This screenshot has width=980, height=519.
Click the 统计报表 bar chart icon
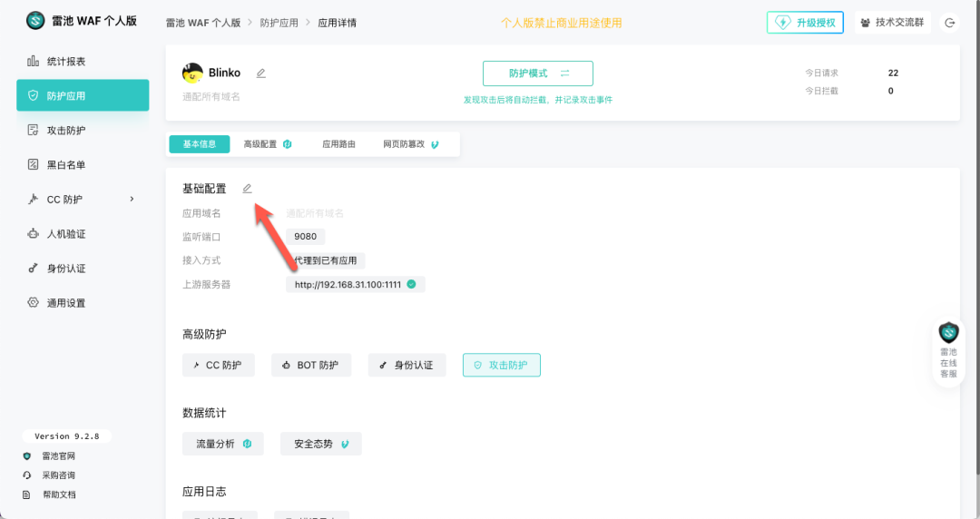pos(34,61)
